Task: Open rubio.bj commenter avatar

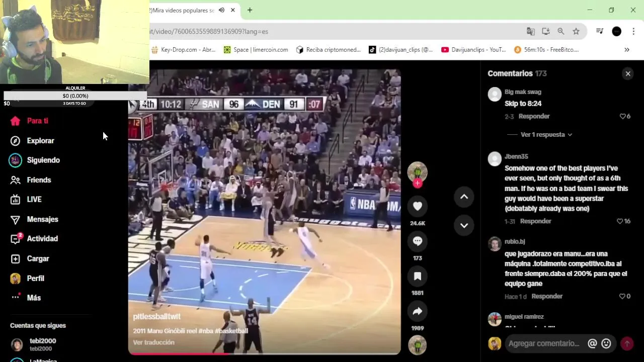Action: (x=495, y=244)
